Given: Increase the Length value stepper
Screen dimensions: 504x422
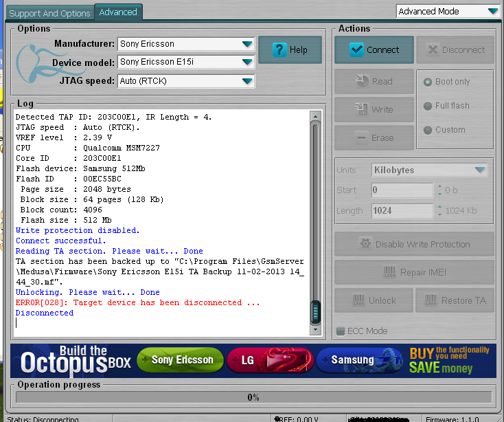Looking at the screenshot, I should point(439,207).
